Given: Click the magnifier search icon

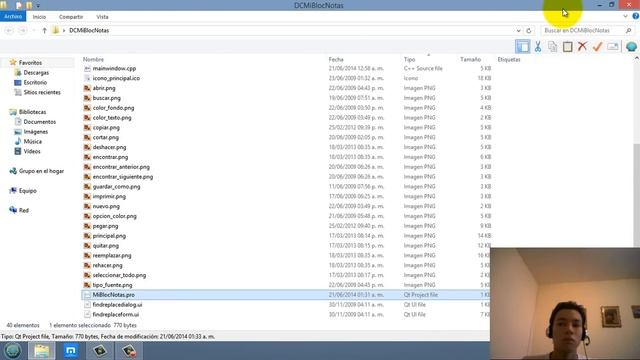Looking at the screenshot, I should (629, 31).
